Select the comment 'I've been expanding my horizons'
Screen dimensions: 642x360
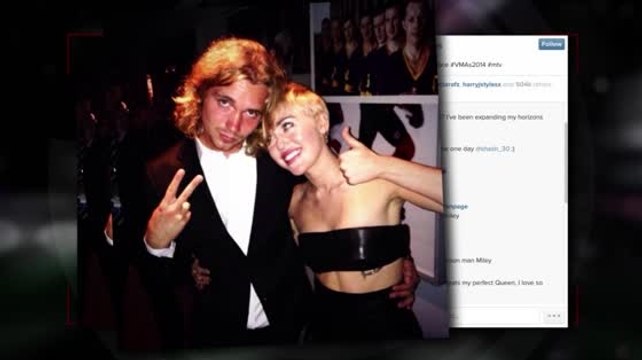pyautogui.click(x=494, y=117)
